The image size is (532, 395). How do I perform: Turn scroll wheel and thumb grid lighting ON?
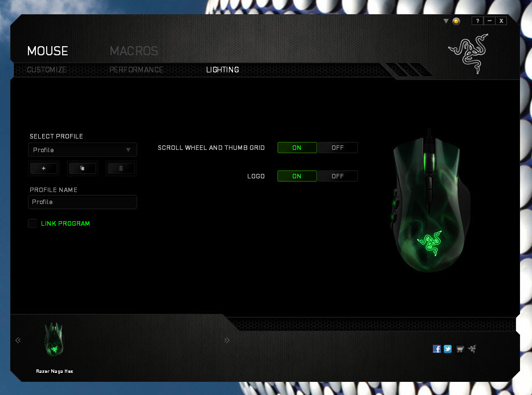point(297,148)
